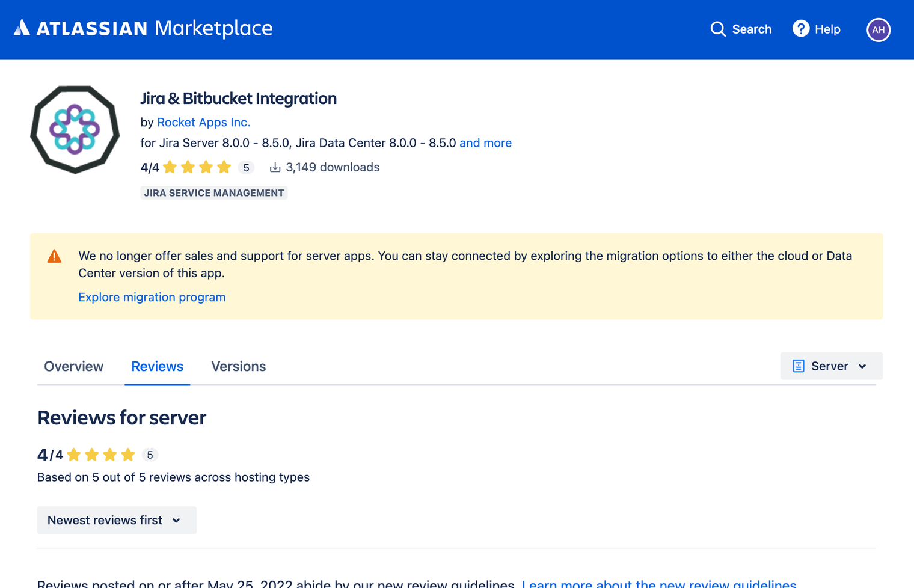This screenshot has height=588, width=914.
Task: Open the Search icon
Action: point(718,29)
